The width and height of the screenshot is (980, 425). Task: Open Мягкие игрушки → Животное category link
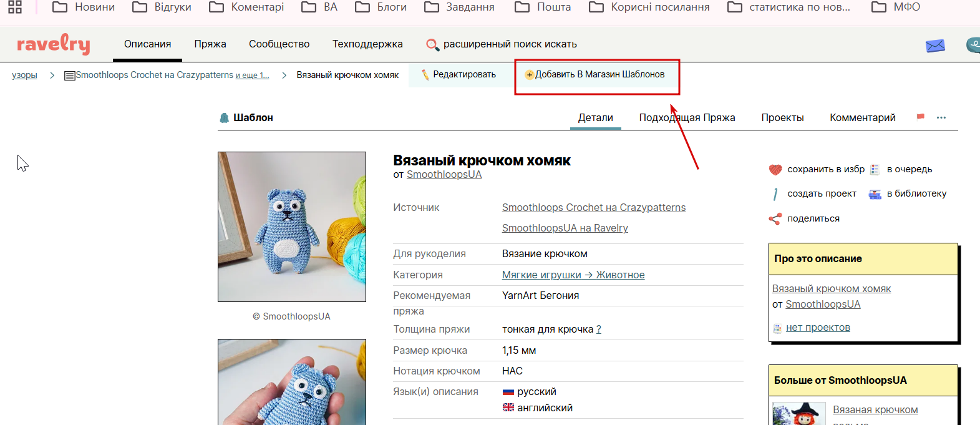(573, 275)
